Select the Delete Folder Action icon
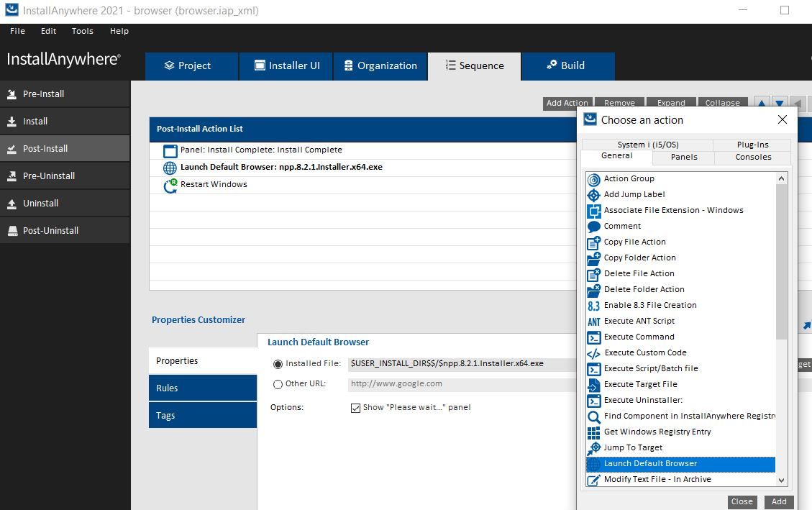Viewport: 812px width, 510px height. (593, 290)
